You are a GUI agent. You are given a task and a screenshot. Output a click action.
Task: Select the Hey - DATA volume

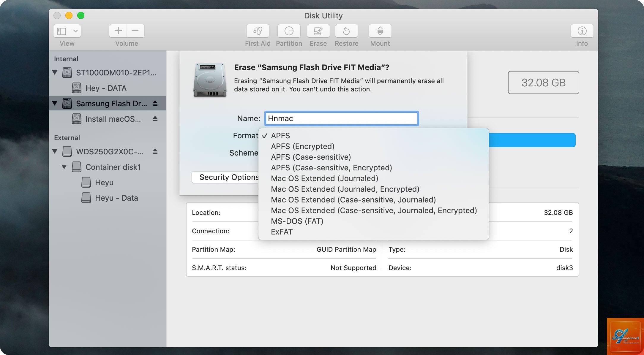107,88
